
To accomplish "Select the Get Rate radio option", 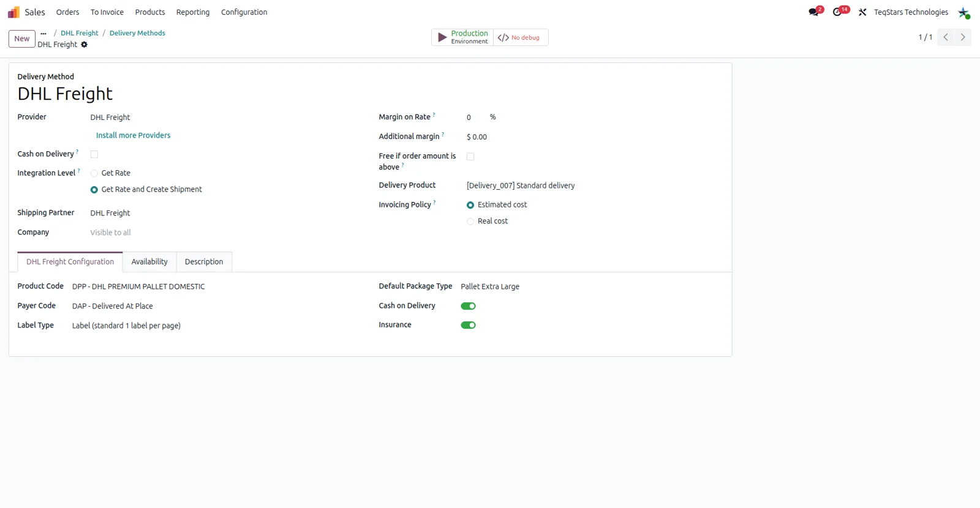I will coord(94,173).
